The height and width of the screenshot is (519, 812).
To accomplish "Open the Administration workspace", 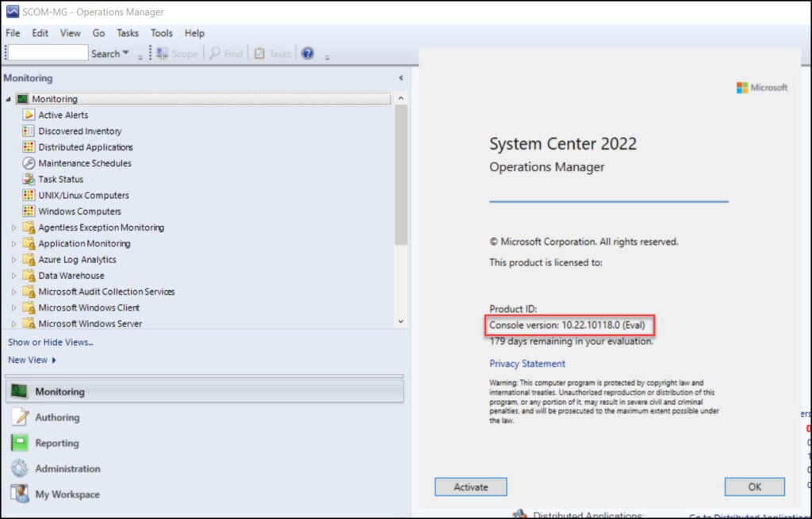I will (x=205, y=468).
